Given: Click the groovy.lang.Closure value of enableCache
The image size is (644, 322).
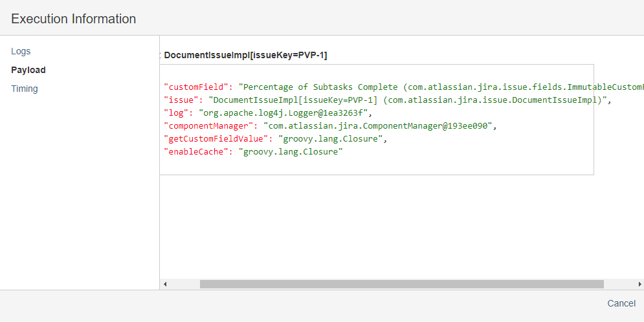Looking at the screenshot, I should click(x=291, y=152).
